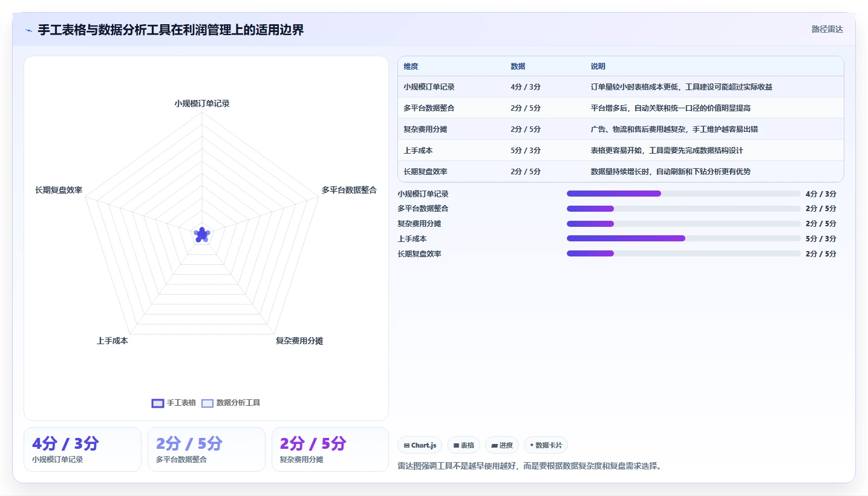
Task: Click the 复杂费用分摊 progress bar
Action: click(x=684, y=224)
